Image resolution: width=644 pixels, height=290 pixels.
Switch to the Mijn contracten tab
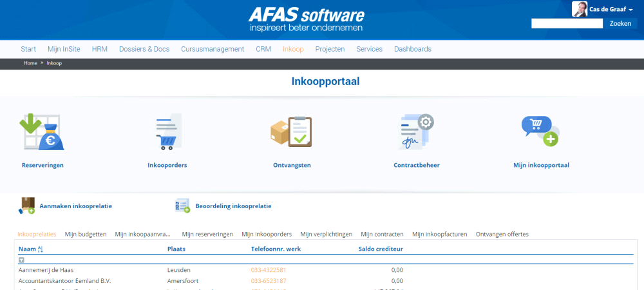pos(382,234)
